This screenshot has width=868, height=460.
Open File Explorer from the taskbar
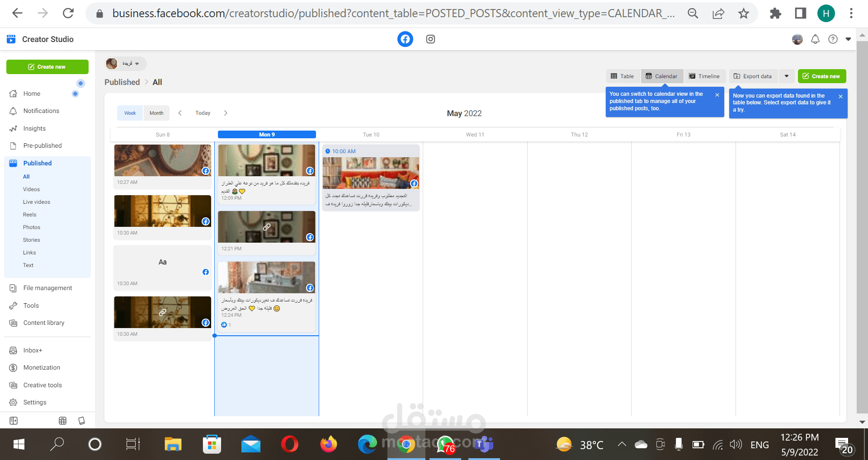(x=173, y=444)
